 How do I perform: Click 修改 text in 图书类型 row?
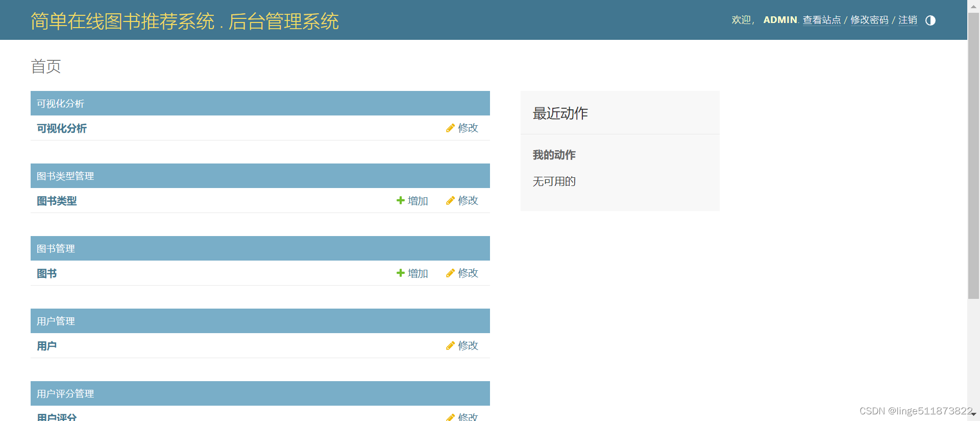coord(468,200)
